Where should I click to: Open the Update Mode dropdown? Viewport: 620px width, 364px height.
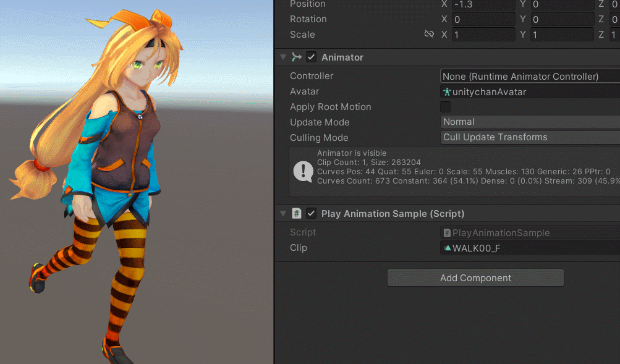coord(530,122)
